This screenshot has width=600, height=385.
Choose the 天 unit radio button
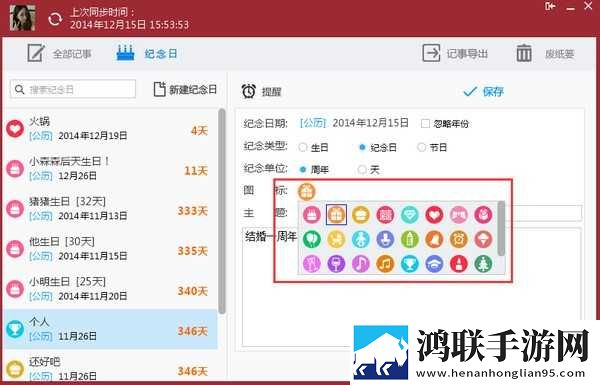[x=362, y=169]
